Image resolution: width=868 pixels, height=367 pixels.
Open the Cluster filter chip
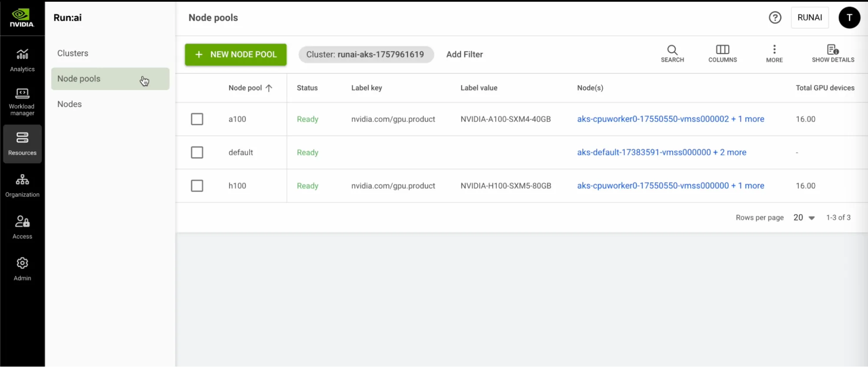pos(366,55)
